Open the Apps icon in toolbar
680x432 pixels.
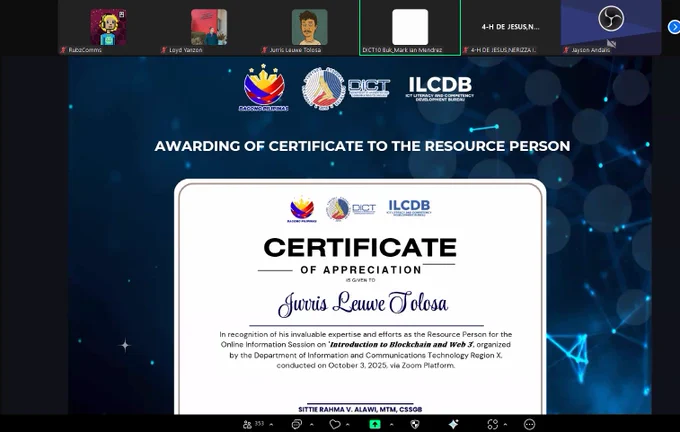coord(492,424)
